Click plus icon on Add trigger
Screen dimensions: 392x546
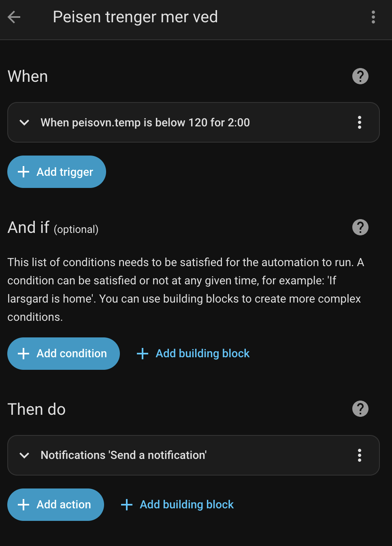tap(23, 172)
